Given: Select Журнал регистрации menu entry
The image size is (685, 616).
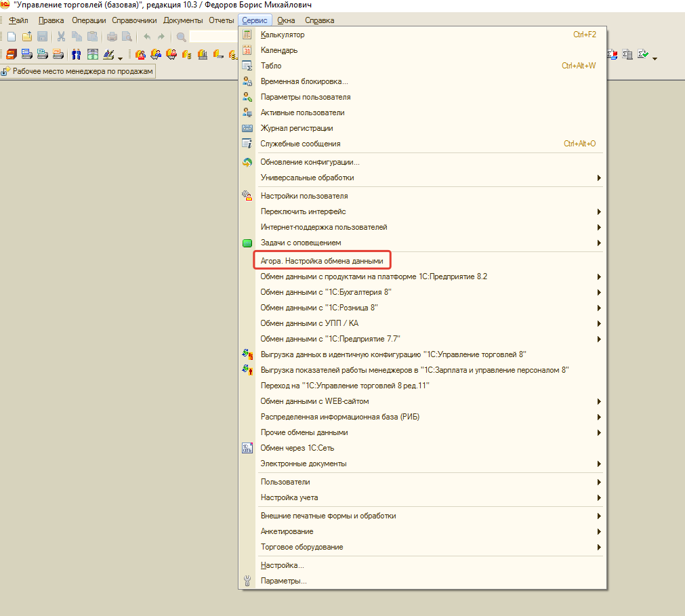Looking at the screenshot, I should pos(297,128).
